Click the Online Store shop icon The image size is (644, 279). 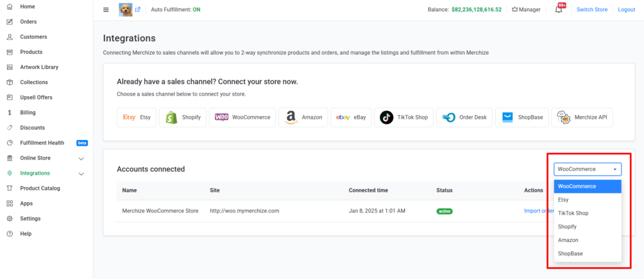(10, 158)
